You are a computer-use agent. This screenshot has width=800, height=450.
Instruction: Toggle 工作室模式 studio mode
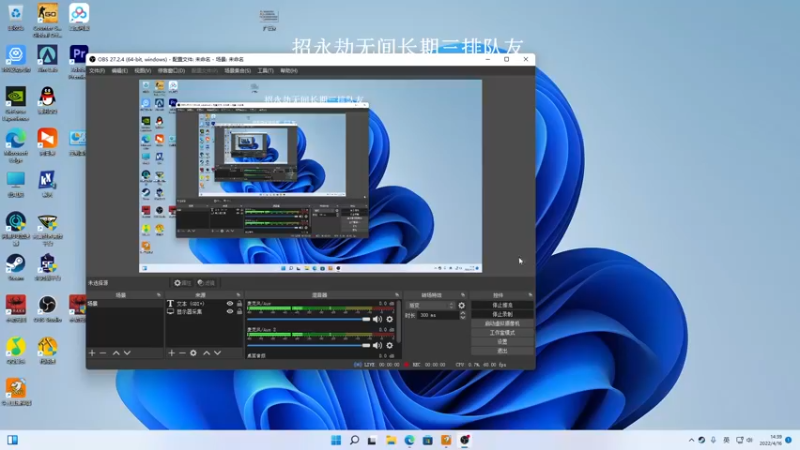[502, 333]
